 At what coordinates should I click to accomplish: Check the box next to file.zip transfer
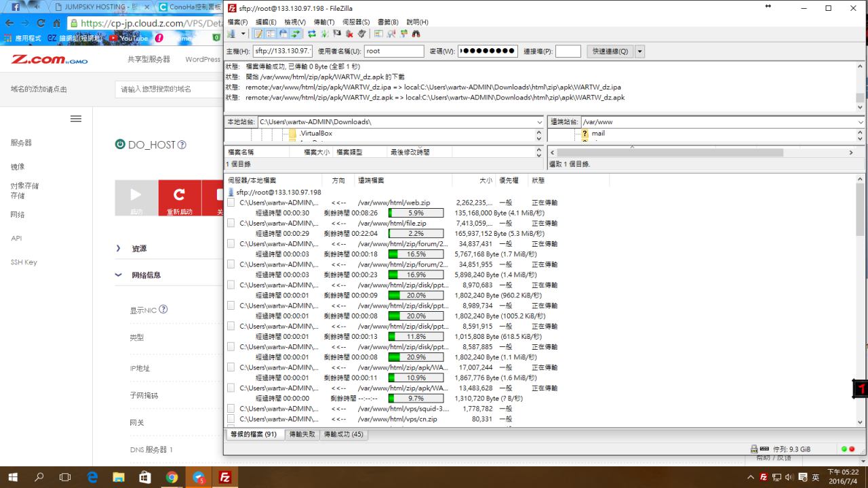tap(231, 223)
